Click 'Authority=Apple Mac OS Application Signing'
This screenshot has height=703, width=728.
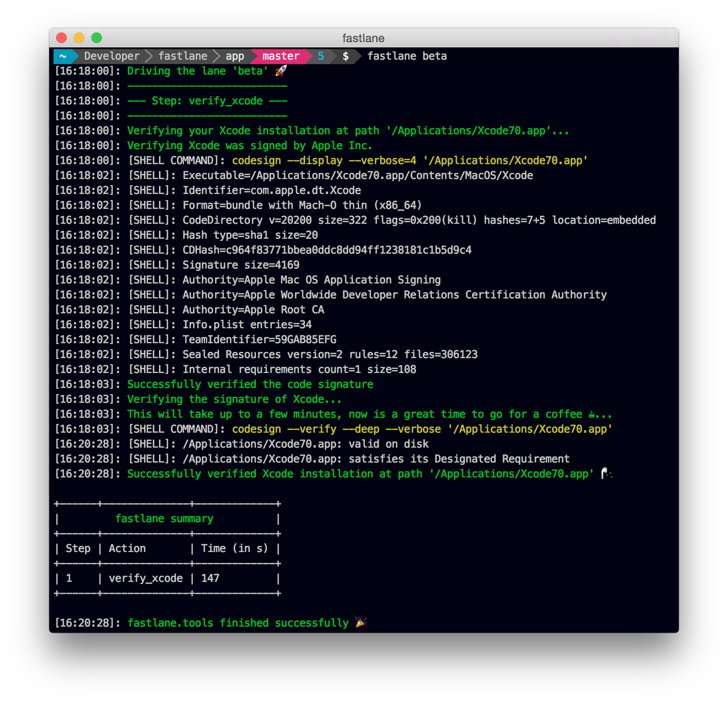click(x=312, y=280)
